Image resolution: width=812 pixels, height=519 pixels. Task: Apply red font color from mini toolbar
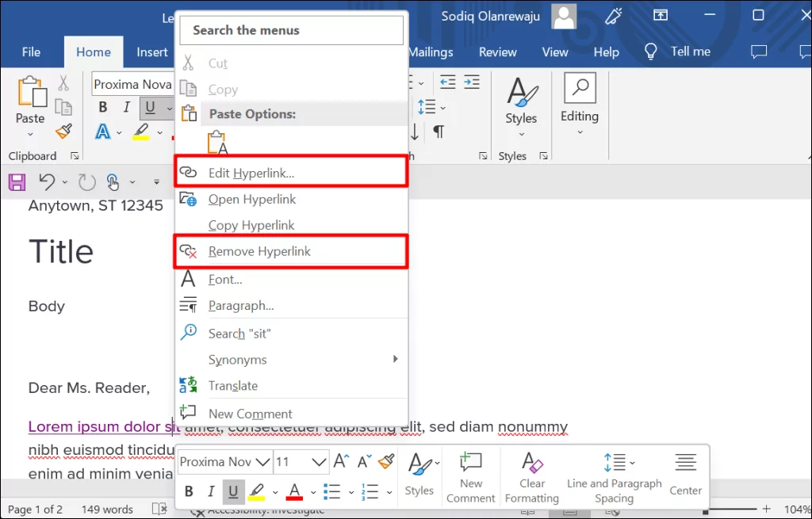click(x=294, y=491)
